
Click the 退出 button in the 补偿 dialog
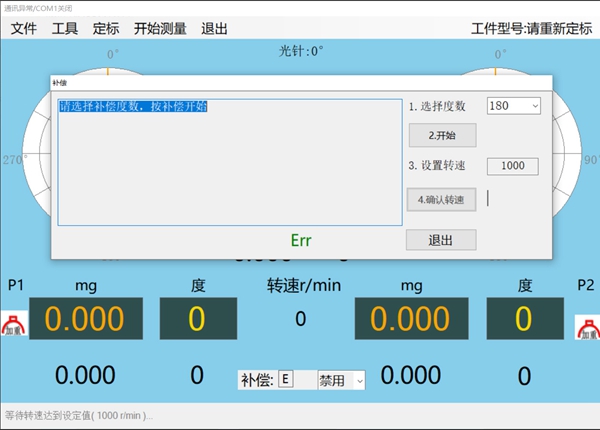pos(440,240)
